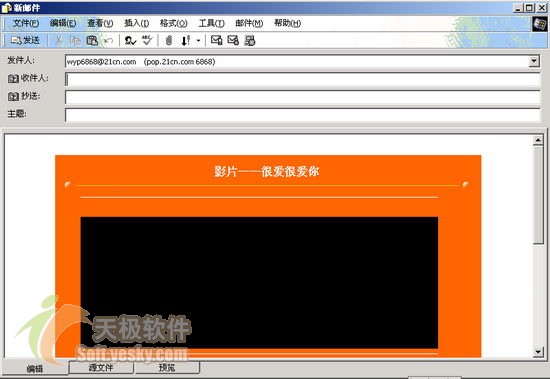Open the 格式(O) menu

pyautogui.click(x=173, y=23)
